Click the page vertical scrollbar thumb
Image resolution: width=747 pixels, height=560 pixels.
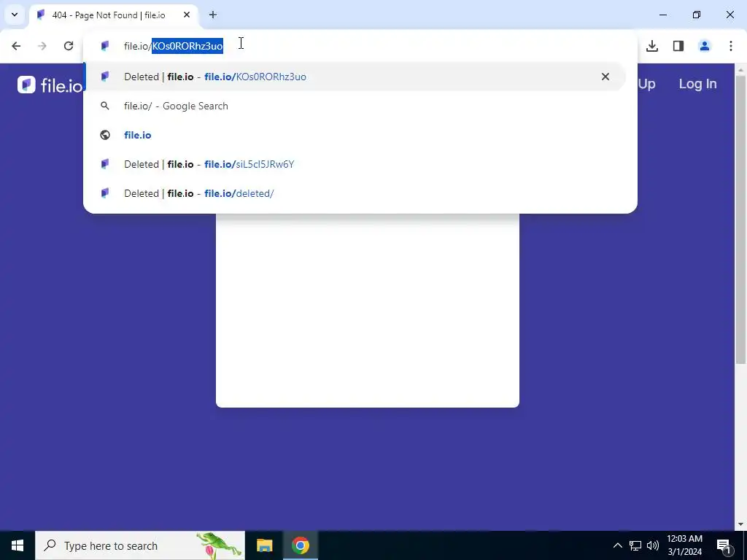point(740,219)
